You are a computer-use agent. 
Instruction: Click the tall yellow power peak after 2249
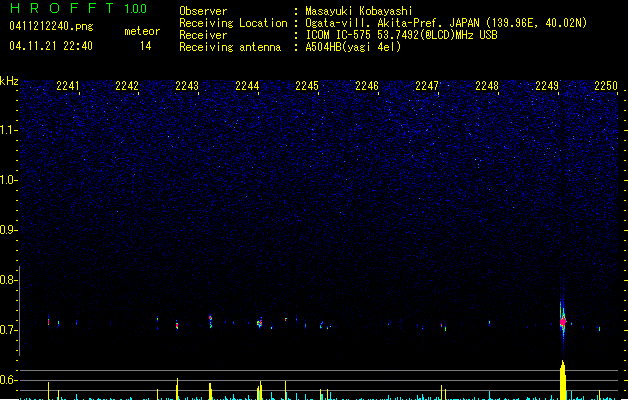click(x=563, y=380)
